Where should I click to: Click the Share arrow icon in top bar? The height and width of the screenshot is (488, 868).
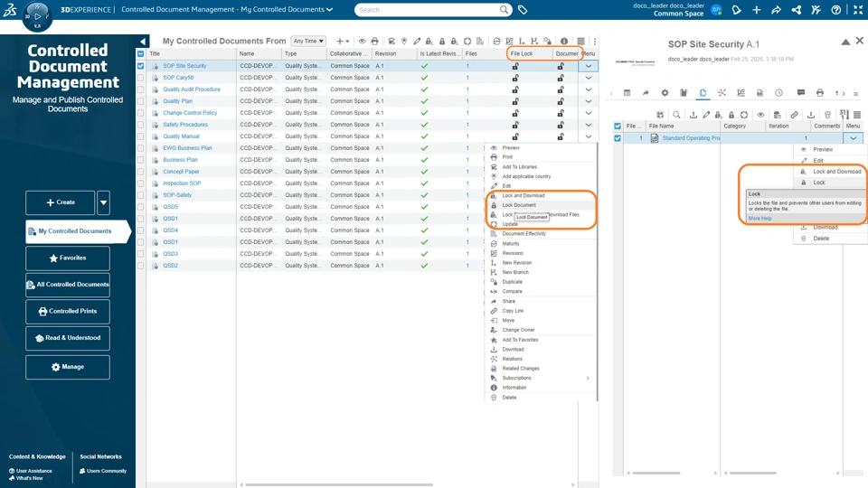(776, 10)
